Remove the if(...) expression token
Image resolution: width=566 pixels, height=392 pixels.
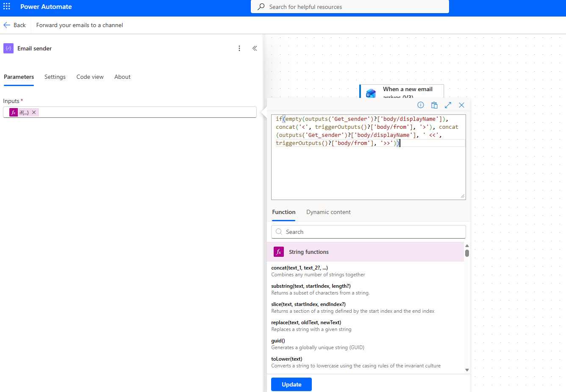34,112
